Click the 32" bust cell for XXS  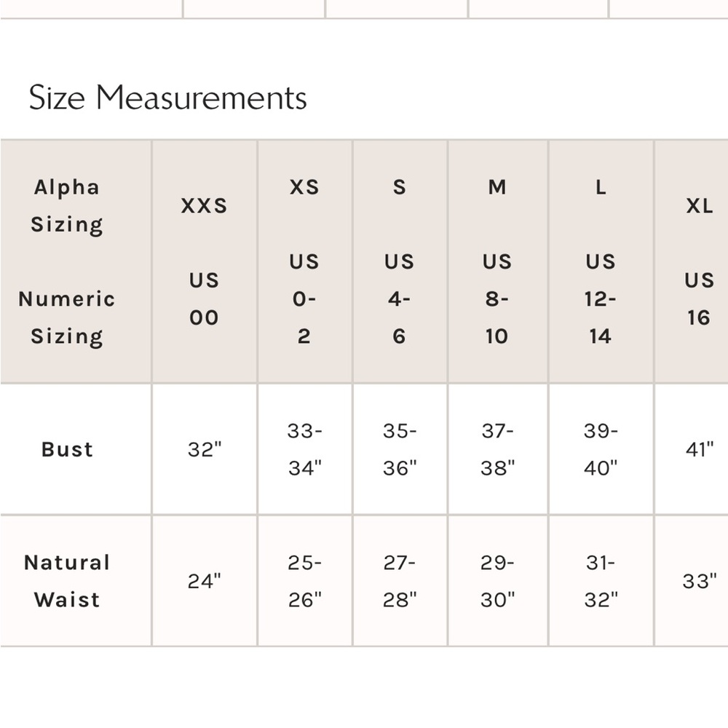coord(205,449)
